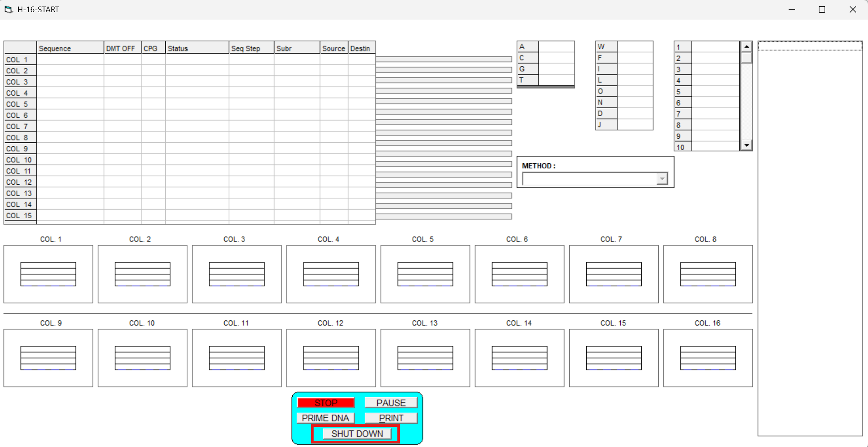The height and width of the screenshot is (447, 868).
Task: Click the Sequence cell for COL 1
Action: 70,59
